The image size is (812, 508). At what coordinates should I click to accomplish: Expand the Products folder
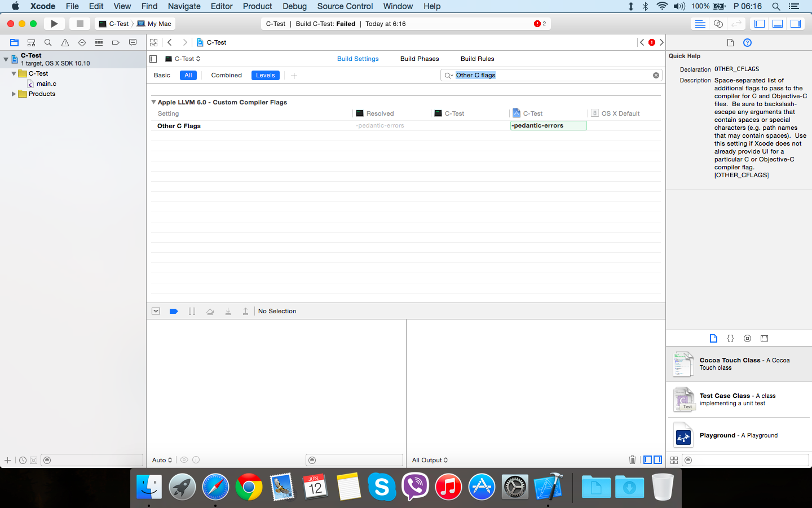(14, 94)
